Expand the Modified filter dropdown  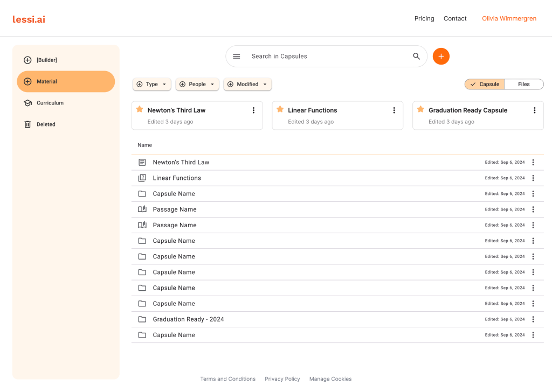point(247,84)
